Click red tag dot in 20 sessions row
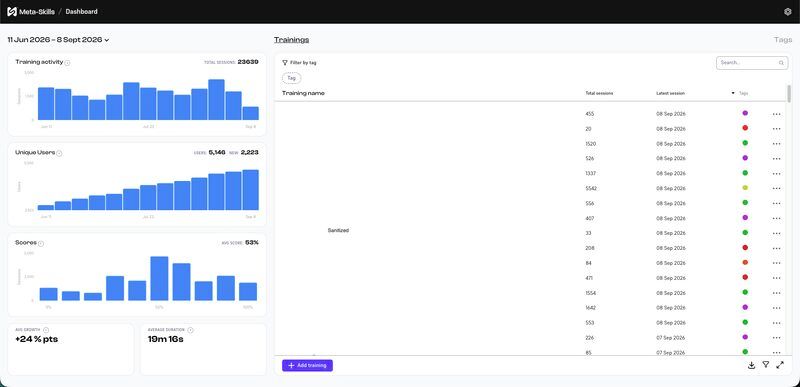This screenshot has height=387, width=800. (x=745, y=128)
